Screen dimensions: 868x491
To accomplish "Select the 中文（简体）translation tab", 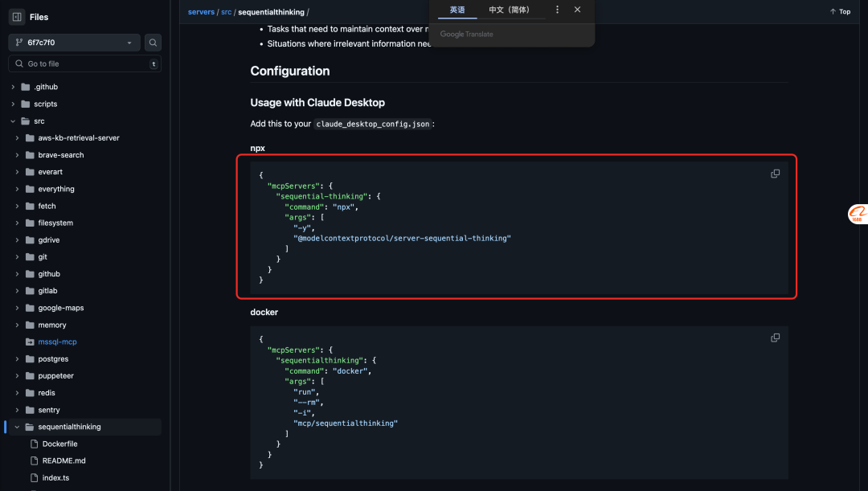I will [510, 10].
